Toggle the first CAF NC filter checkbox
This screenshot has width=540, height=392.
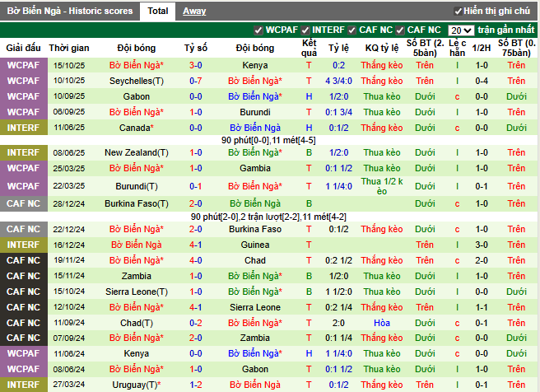(x=351, y=30)
